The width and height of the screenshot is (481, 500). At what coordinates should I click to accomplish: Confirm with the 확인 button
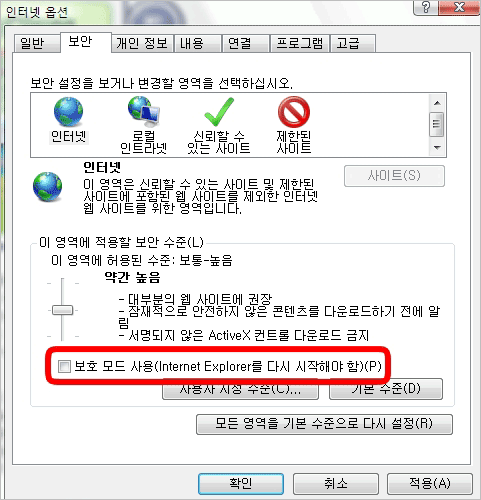[241, 484]
